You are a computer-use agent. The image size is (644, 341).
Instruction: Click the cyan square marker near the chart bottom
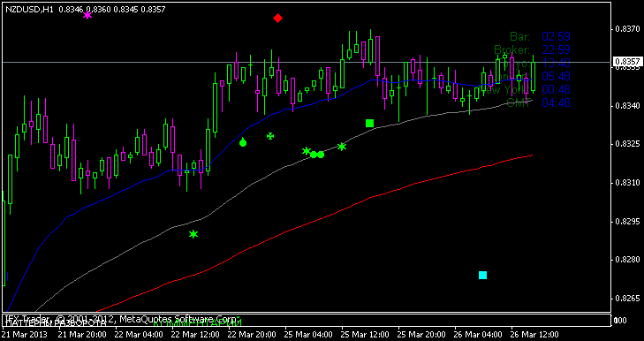(482, 276)
